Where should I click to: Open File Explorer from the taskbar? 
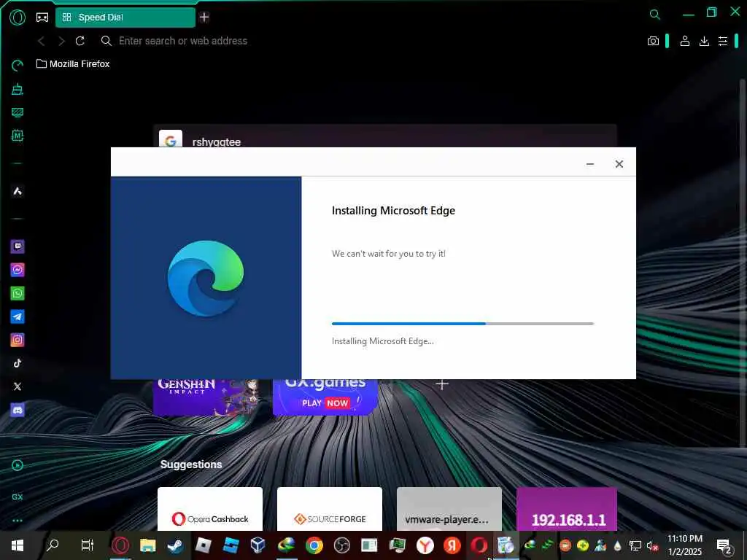point(147,545)
